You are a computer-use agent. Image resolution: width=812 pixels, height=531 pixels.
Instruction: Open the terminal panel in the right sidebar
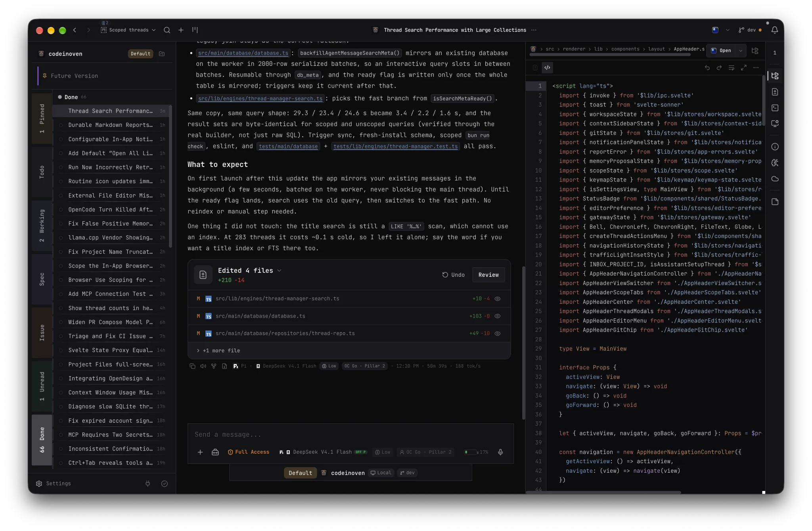click(775, 108)
